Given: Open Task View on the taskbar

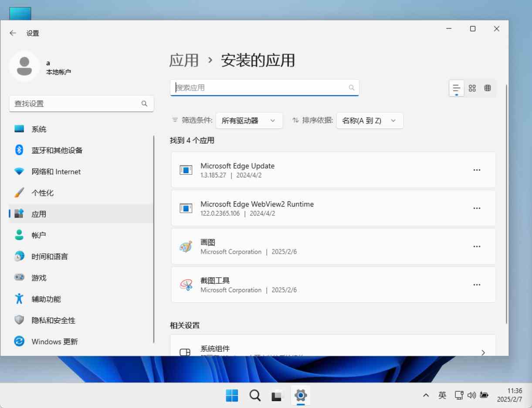Looking at the screenshot, I should (278, 395).
